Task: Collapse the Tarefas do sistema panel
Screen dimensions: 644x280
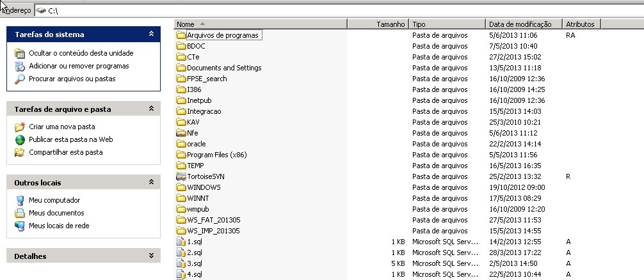Action: coord(151,34)
